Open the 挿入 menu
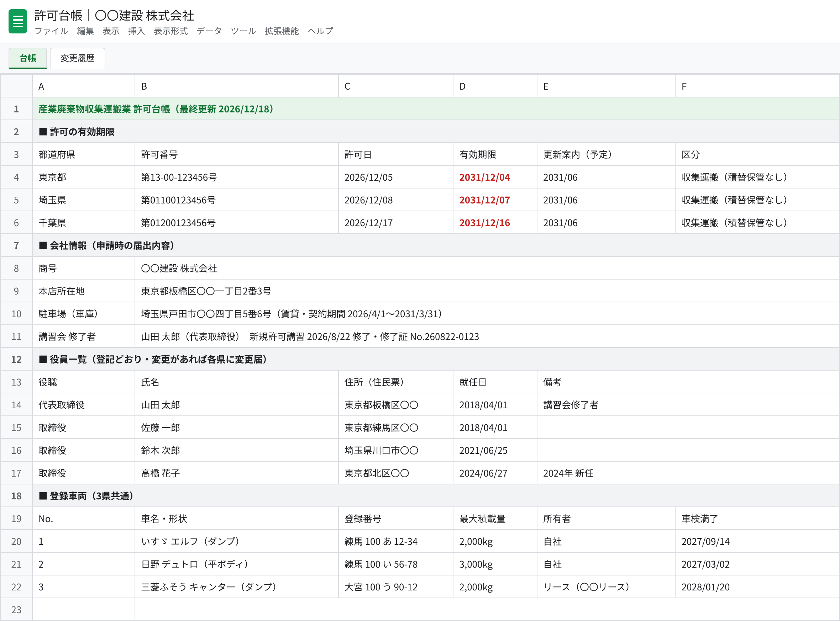This screenshot has height=621, width=840. point(137,31)
